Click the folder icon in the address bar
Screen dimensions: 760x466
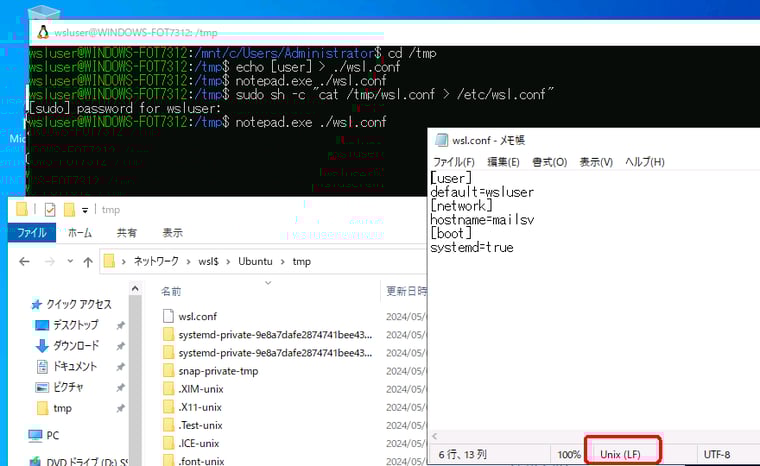click(110, 261)
